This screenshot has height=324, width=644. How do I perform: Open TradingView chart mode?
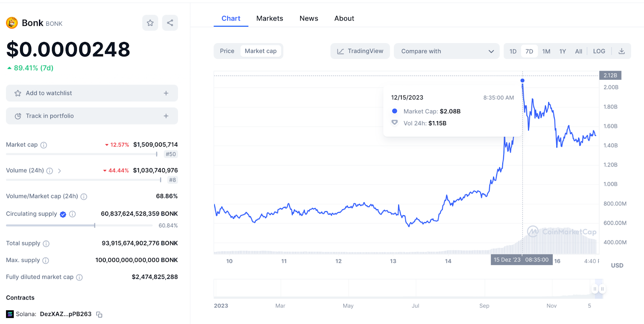(360, 51)
